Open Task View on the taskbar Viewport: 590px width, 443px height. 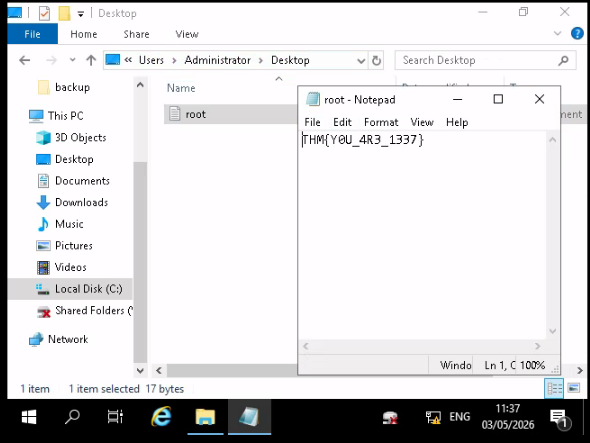115,417
